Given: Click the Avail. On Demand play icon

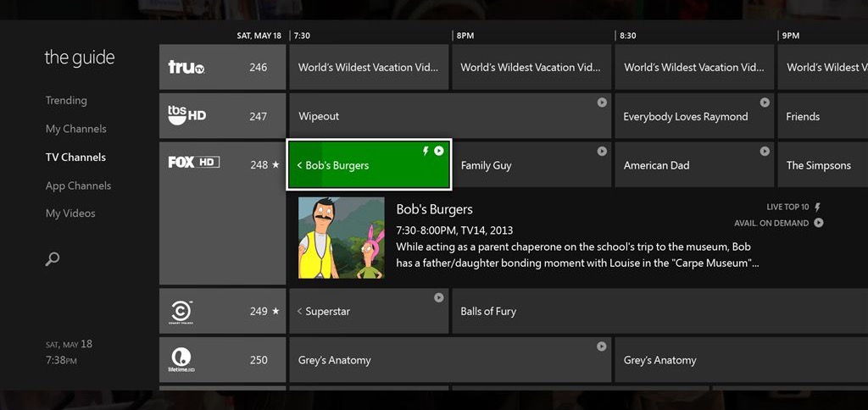Looking at the screenshot, I should pyautogui.click(x=818, y=223).
